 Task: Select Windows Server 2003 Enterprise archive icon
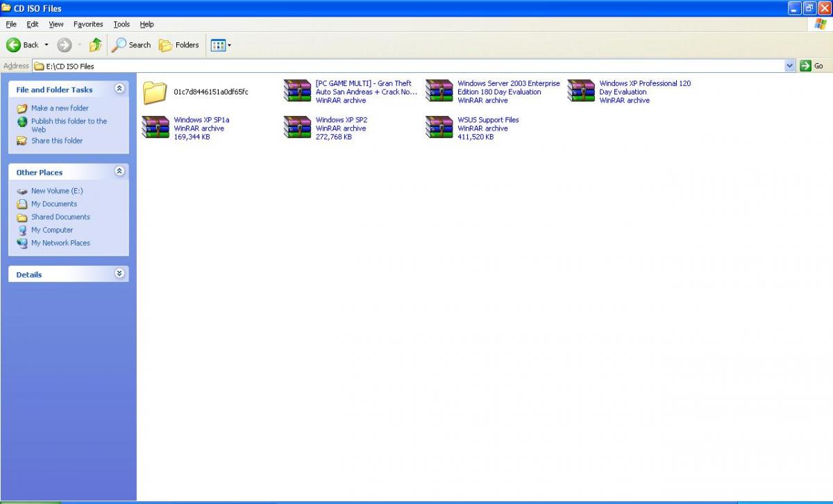[439, 91]
